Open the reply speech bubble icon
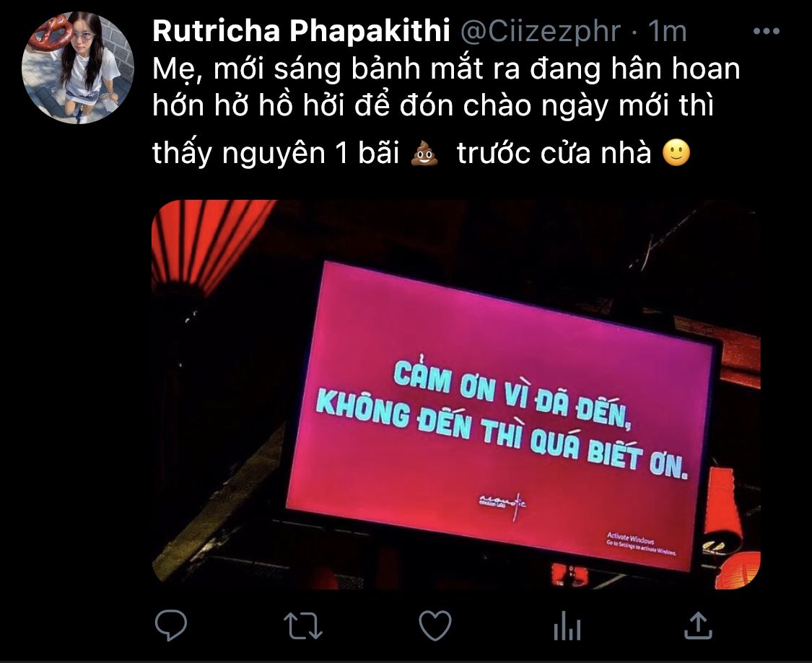The width and height of the screenshot is (812, 663). (x=171, y=625)
